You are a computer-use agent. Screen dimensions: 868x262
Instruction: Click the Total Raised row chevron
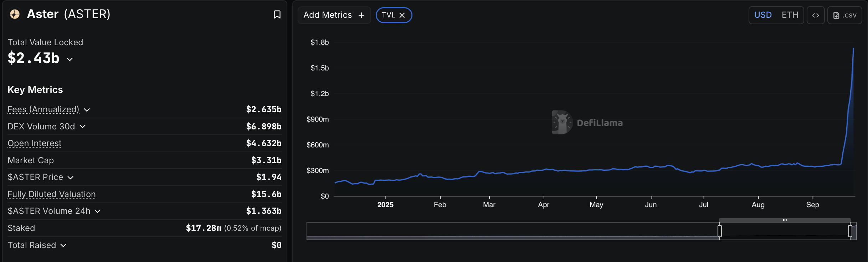pos(63,246)
